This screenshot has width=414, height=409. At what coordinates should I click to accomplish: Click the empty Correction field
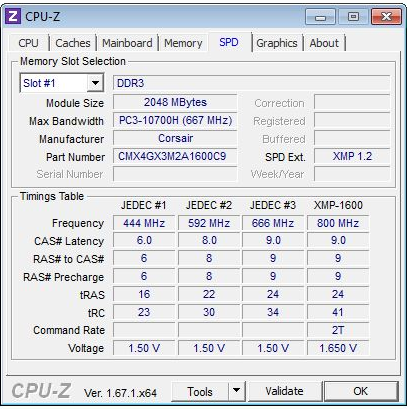[352, 102]
